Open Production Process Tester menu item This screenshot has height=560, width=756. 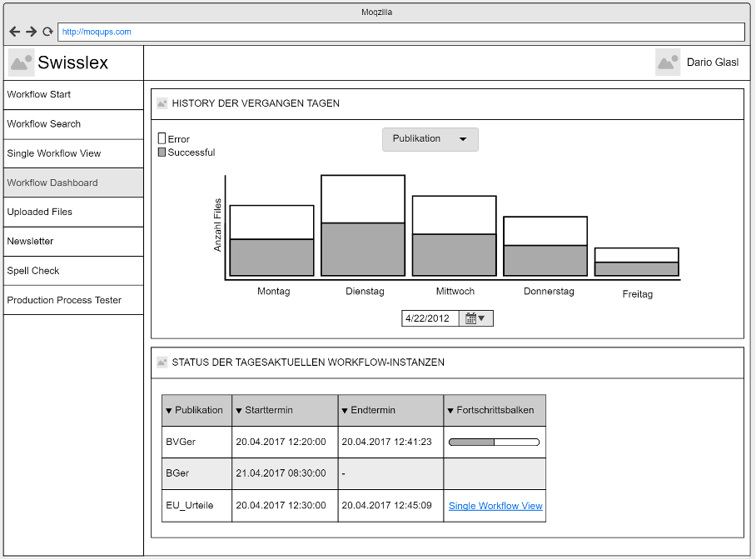point(73,300)
